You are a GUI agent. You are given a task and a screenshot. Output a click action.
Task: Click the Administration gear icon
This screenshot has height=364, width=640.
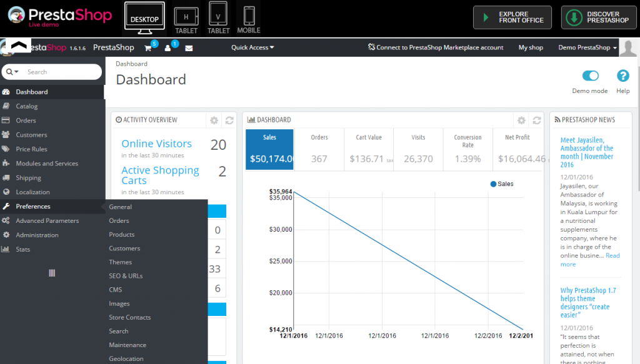6,235
